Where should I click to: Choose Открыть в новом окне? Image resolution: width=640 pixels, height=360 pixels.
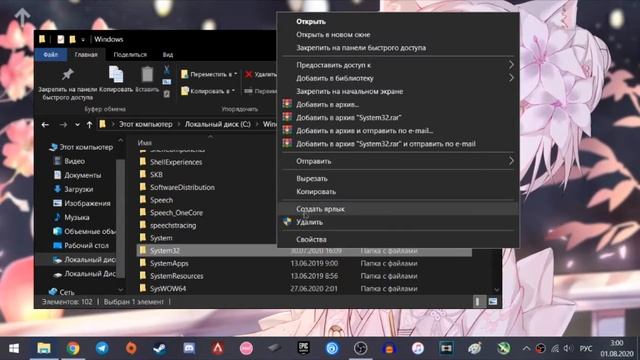point(398,35)
